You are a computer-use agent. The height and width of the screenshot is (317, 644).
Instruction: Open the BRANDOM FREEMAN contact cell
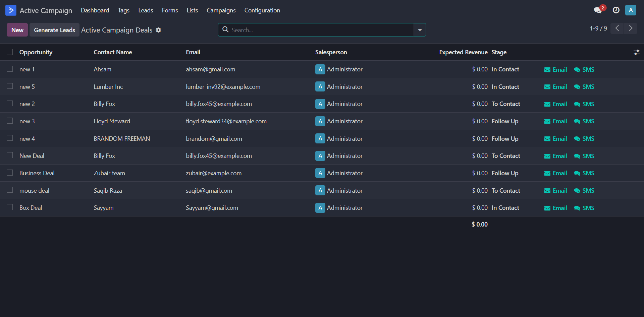point(122,139)
